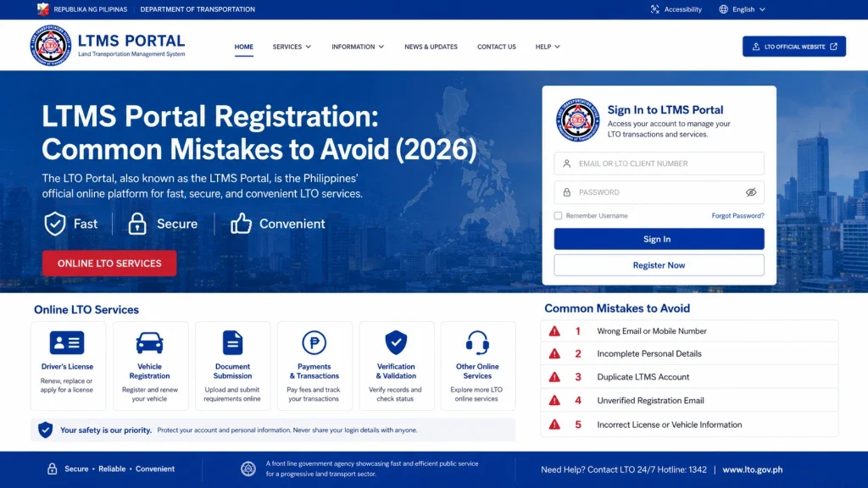The image size is (868, 488).
Task: Click warning icon beside Duplicate LTMS Account
Action: point(554,377)
